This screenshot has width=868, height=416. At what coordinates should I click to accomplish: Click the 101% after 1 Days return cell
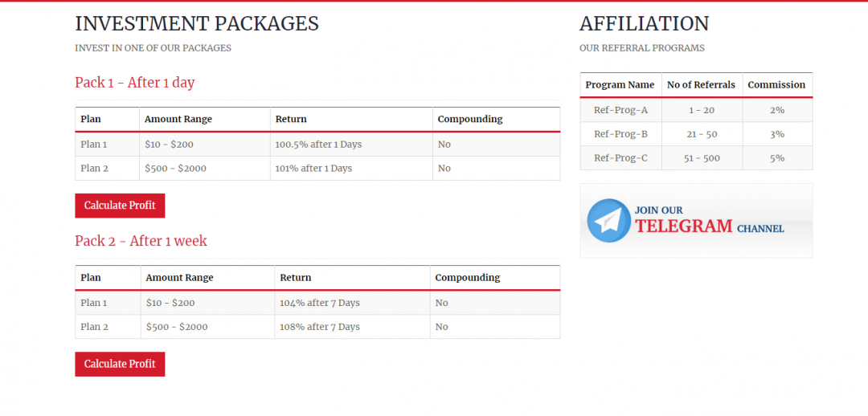313,169
